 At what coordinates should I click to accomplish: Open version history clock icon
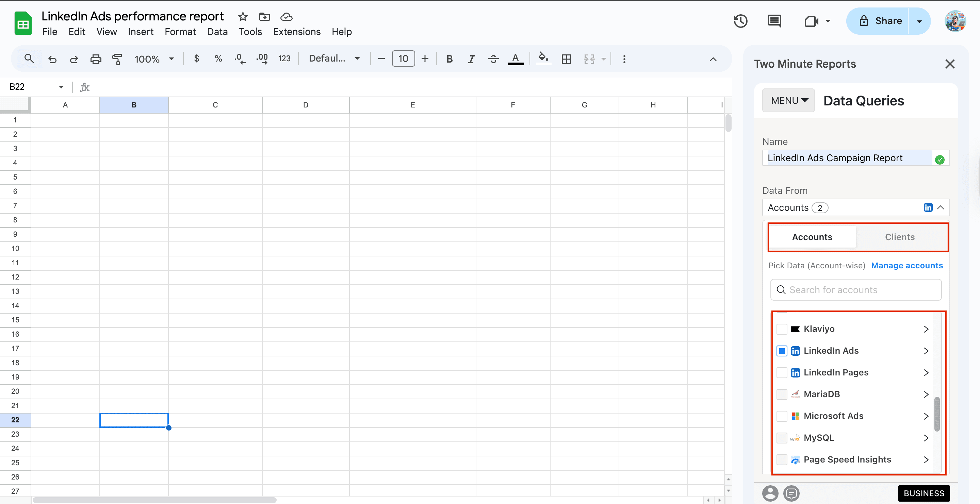[x=740, y=21]
